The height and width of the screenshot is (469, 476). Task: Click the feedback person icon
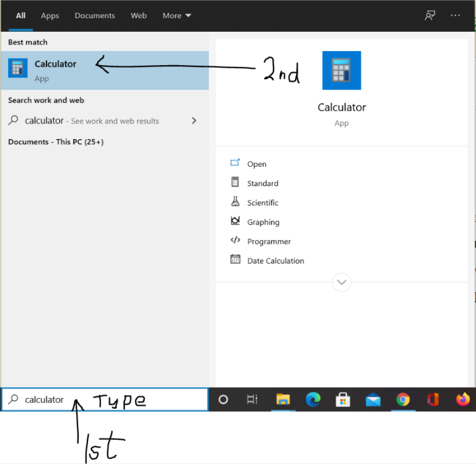tap(430, 16)
